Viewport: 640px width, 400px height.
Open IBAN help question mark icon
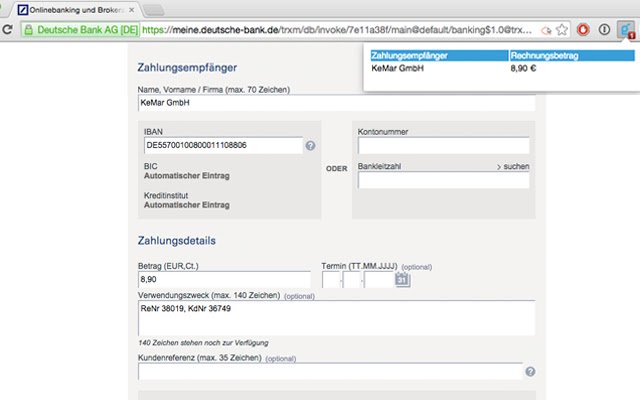310,146
